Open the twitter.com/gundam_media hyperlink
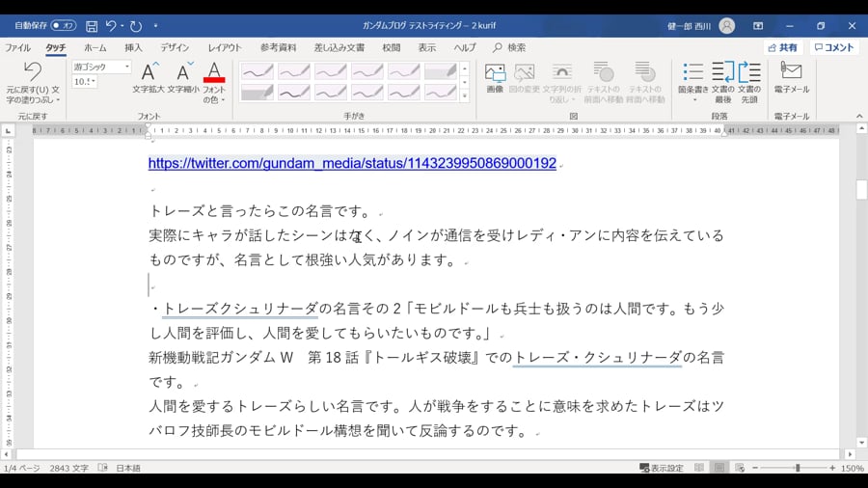The image size is (868, 488). click(x=352, y=163)
